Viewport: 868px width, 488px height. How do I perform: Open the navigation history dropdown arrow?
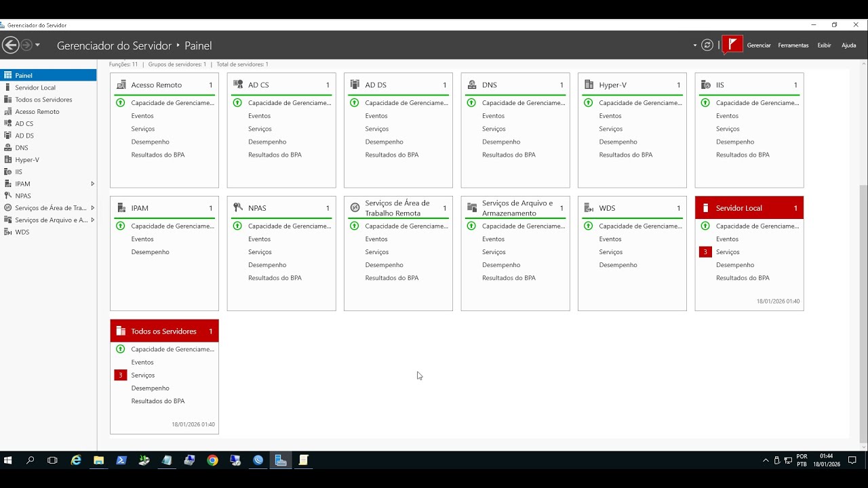tap(37, 45)
